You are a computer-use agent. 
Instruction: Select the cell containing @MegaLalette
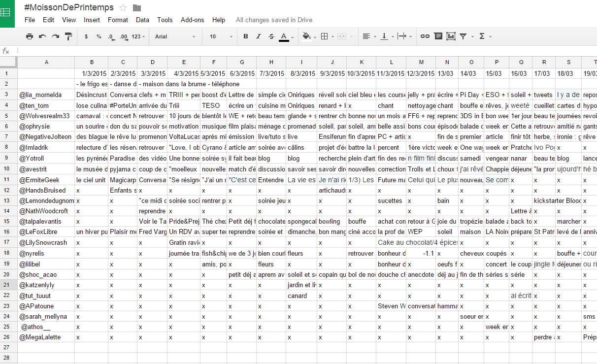pyautogui.click(x=46, y=337)
